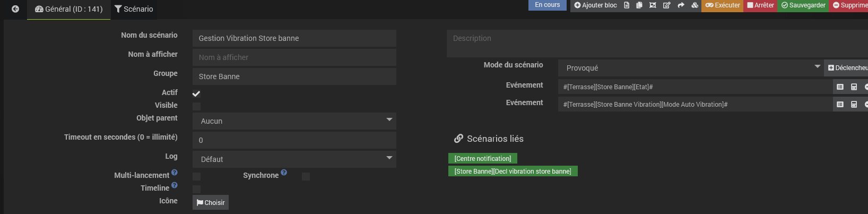Switch to the Scénario tab
This screenshot has height=214, width=868.
[134, 9]
